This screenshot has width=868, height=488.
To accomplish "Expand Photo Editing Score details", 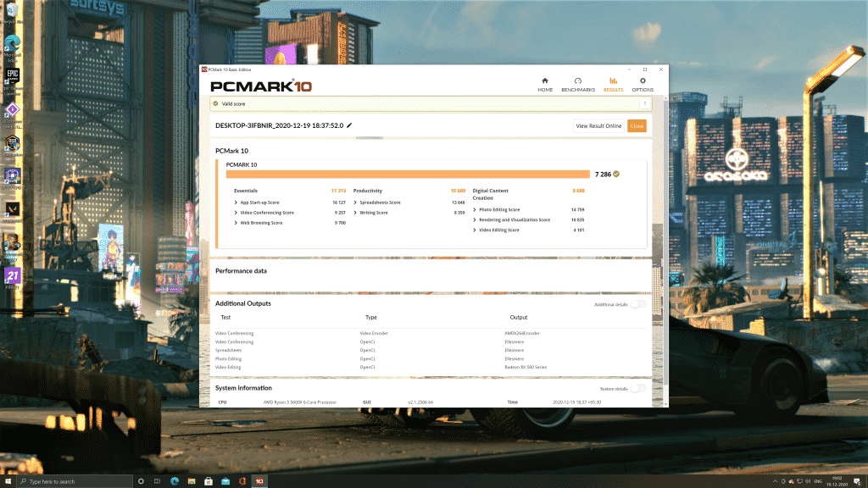I will click(x=475, y=210).
